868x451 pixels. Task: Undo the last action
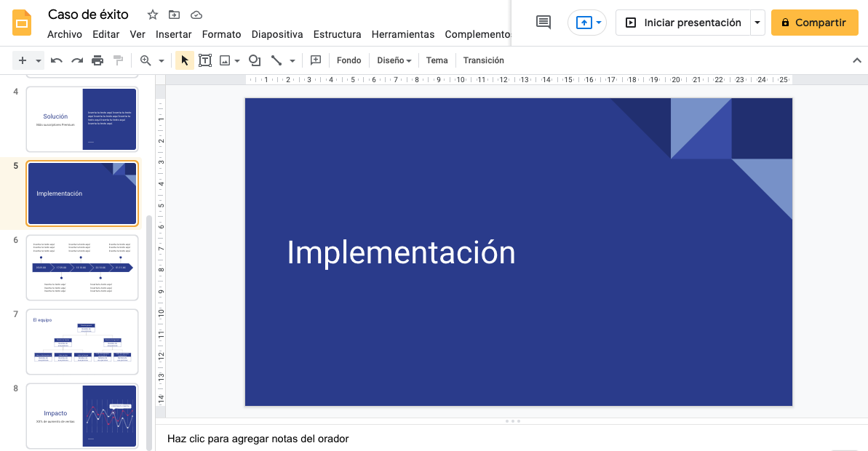click(56, 60)
